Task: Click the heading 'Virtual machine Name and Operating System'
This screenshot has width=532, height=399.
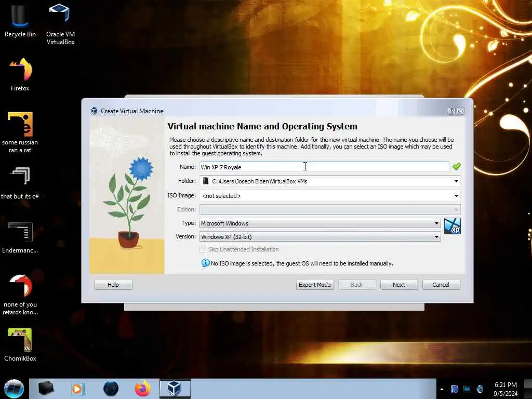Action: coord(262,126)
